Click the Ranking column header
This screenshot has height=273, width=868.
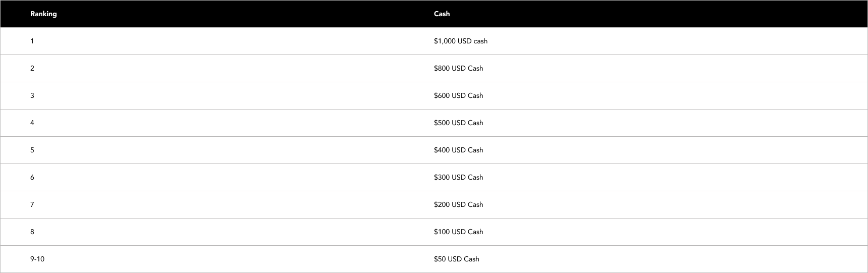point(43,14)
